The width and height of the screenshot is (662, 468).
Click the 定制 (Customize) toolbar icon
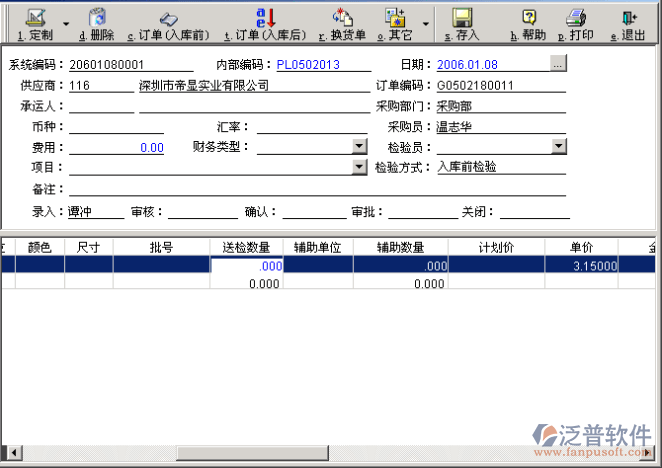(36, 18)
